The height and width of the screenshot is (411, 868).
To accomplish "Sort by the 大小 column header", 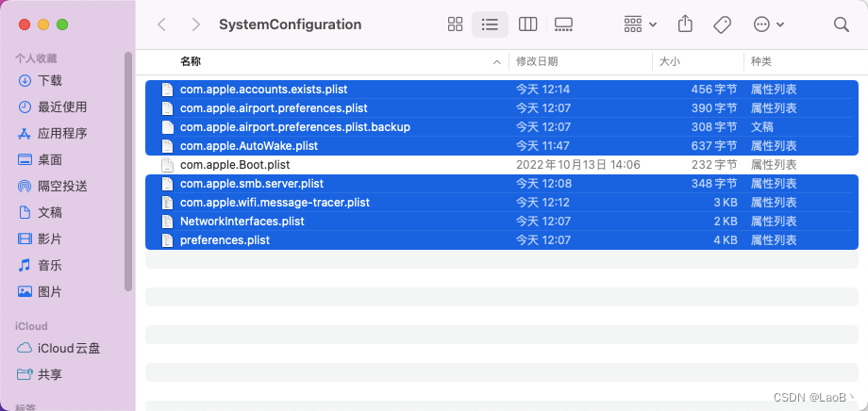I will pos(669,61).
